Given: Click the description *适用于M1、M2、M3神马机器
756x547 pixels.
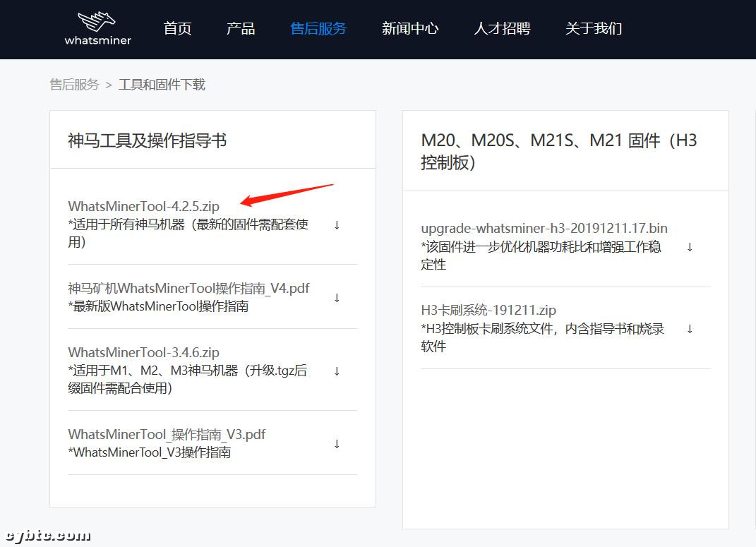Looking at the screenshot, I should click(x=188, y=379).
